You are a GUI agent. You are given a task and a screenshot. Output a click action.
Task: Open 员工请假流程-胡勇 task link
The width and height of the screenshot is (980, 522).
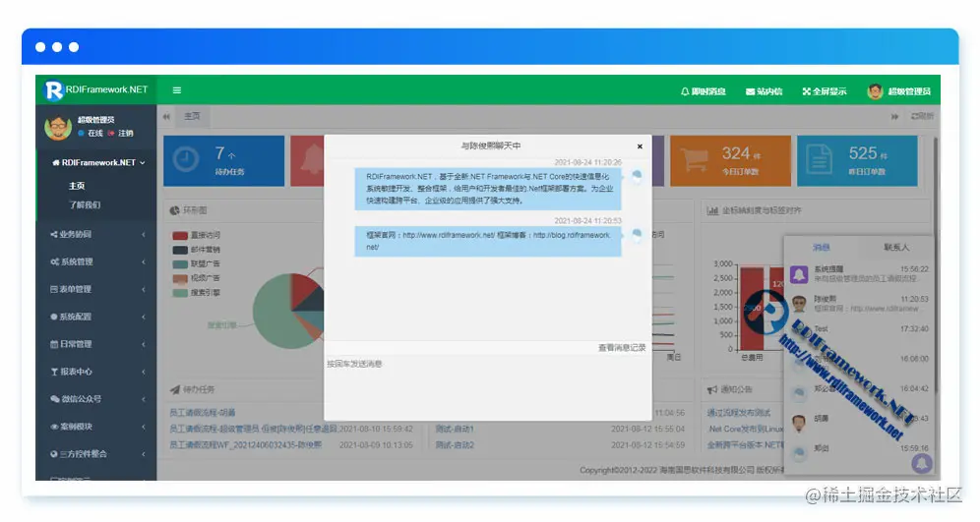pos(203,413)
